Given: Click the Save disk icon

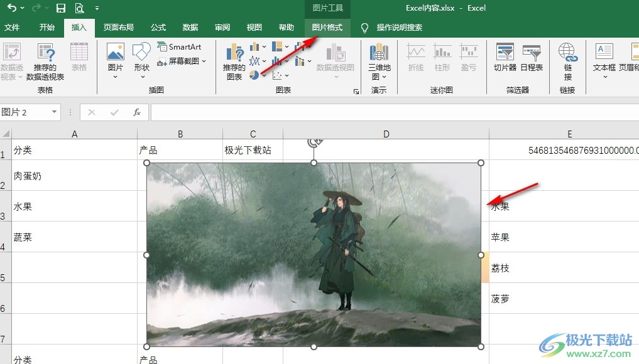Looking at the screenshot, I should [61, 8].
